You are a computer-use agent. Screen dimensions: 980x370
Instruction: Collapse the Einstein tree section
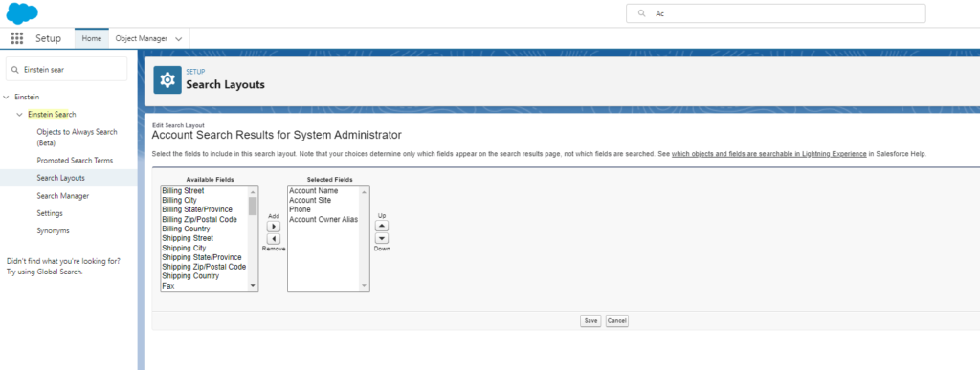pyautogui.click(x=7, y=98)
